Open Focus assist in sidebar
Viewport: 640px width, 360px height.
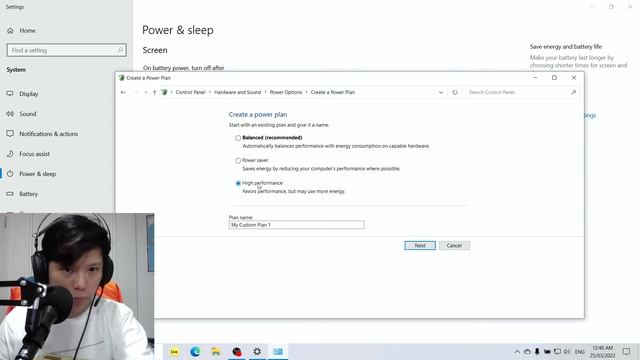tap(34, 154)
